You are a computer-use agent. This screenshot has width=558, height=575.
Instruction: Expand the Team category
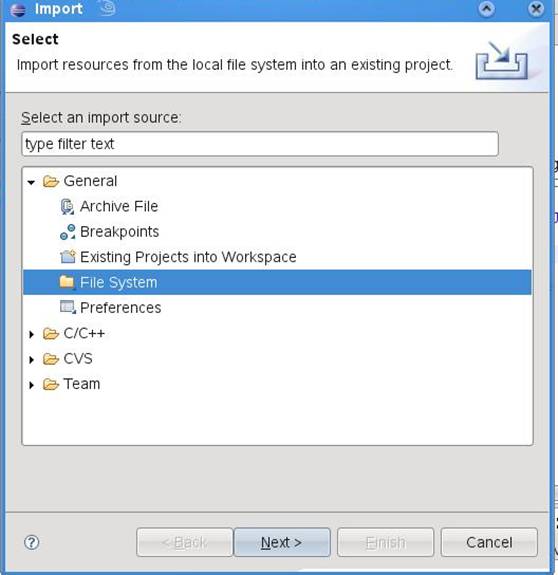tap(32, 385)
